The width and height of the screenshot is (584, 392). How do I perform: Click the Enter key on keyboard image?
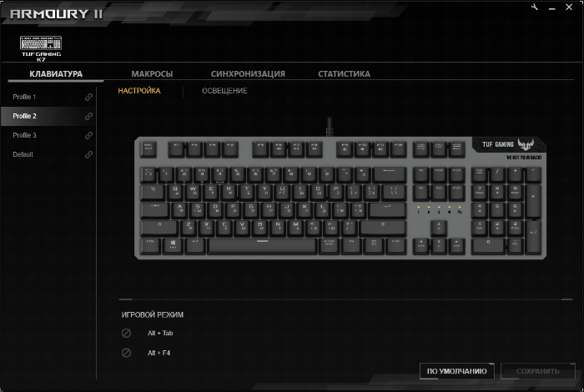pyautogui.click(x=387, y=210)
